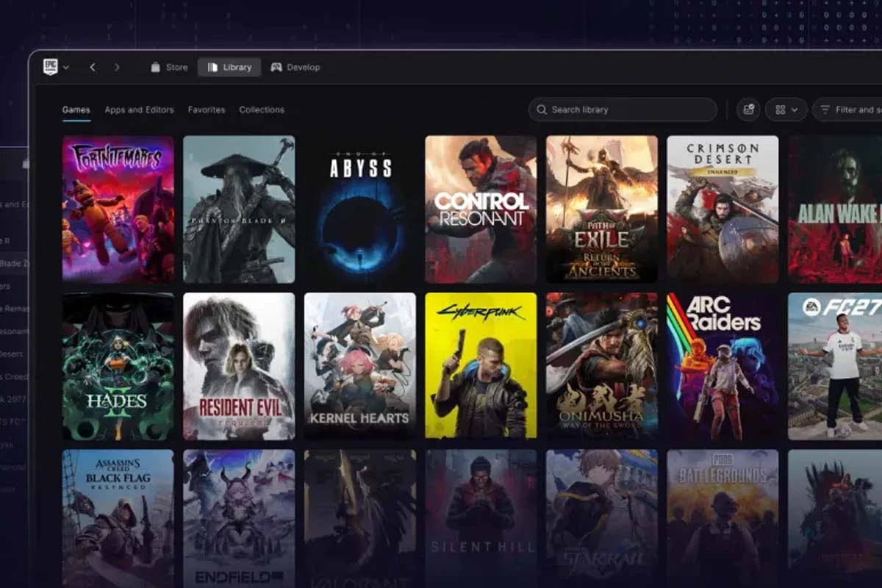Select the End of Abyss tile
Viewport: 882px width, 588px height.
pyautogui.click(x=360, y=209)
